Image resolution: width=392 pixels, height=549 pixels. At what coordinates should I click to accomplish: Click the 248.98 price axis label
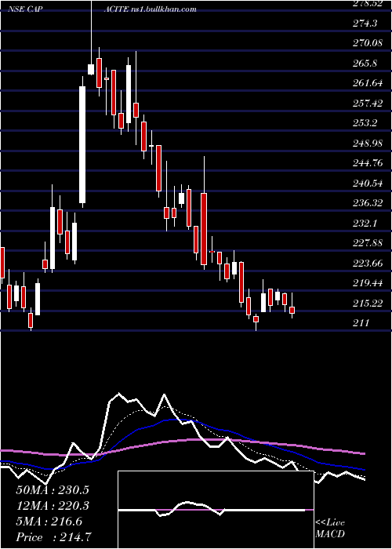click(367, 144)
